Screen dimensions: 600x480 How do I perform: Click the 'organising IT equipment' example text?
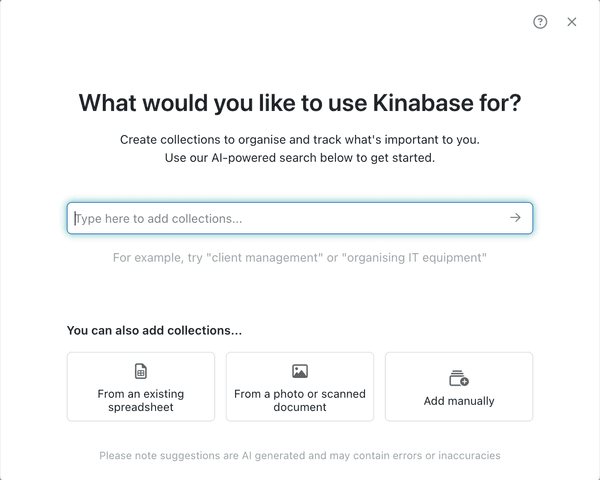[414, 258]
